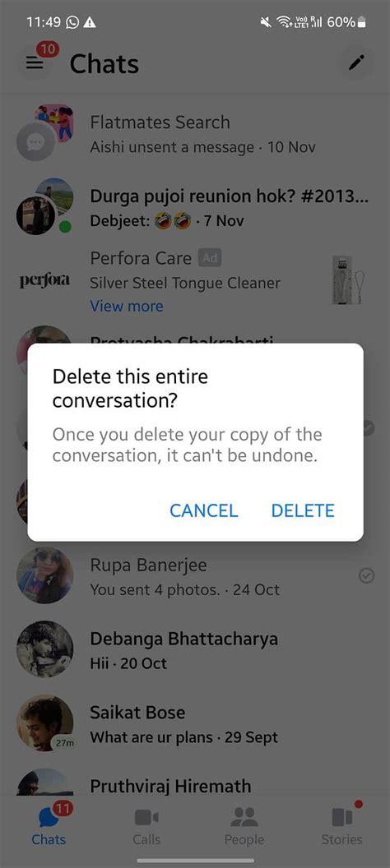Switch to the People tab
The height and width of the screenshot is (868, 390).
click(x=244, y=826)
